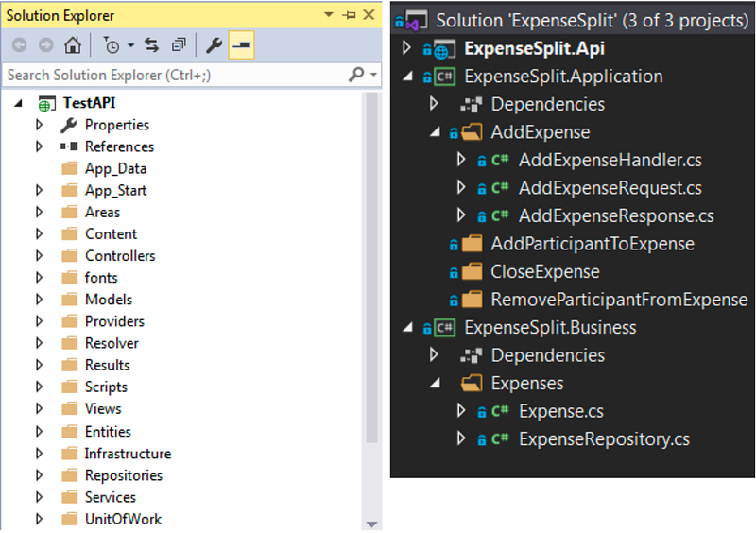Select the Providers folder

(114, 321)
